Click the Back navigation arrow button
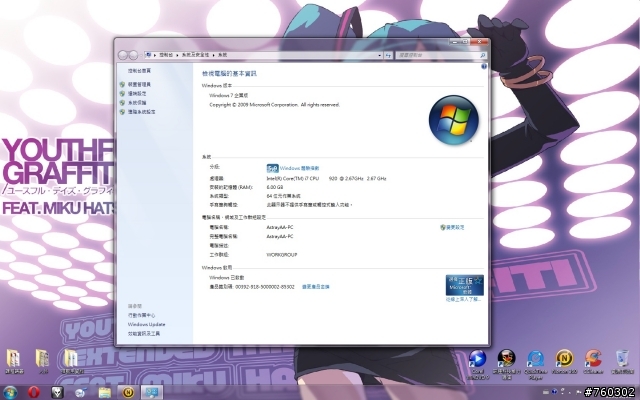The image size is (640, 400). click(x=123, y=55)
